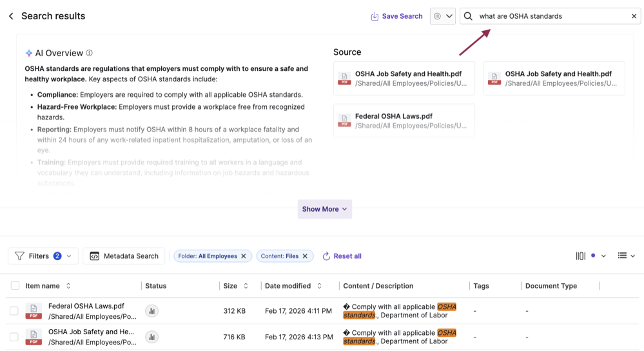644x351 pixels.
Task: Open the list view options dropdown
Action: (x=626, y=256)
